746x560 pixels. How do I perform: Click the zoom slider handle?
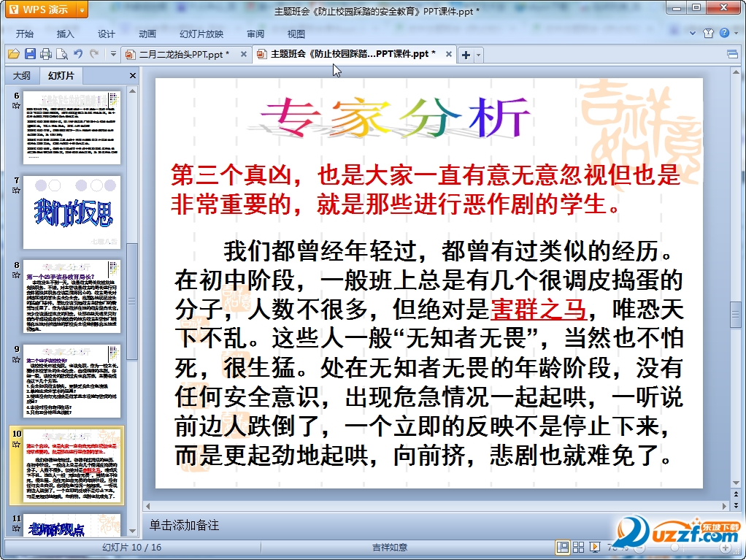point(674,548)
